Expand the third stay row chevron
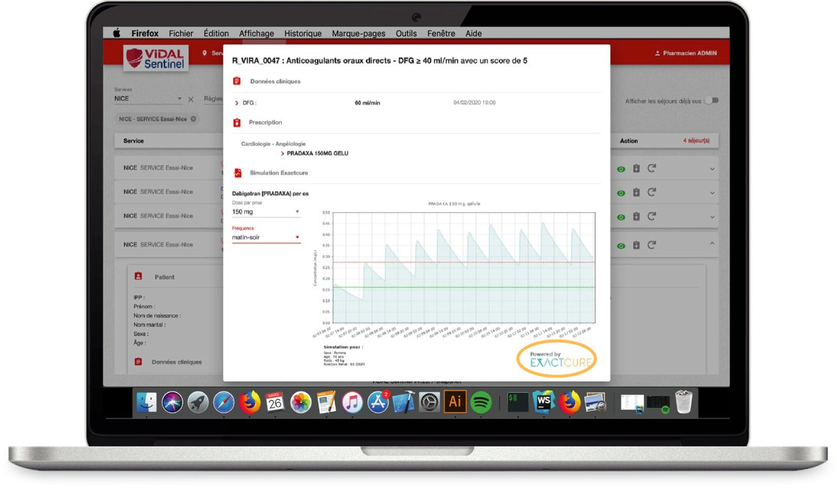 tap(712, 216)
